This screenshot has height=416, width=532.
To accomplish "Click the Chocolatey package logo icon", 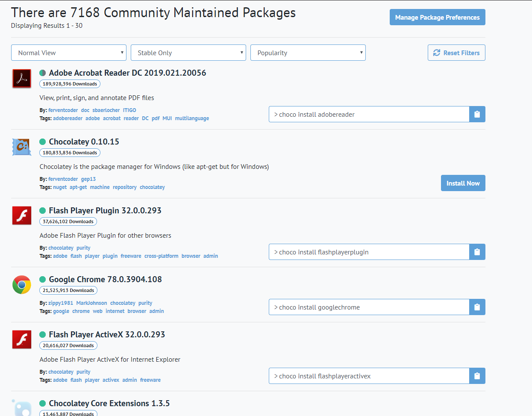I will click(22, 148).
